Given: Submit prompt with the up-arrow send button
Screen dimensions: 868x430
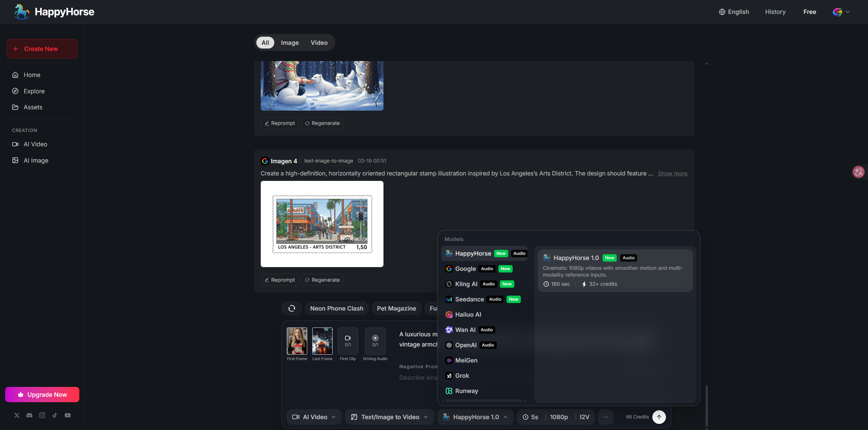Looking at the screenshot, I should tap(659, 417).
